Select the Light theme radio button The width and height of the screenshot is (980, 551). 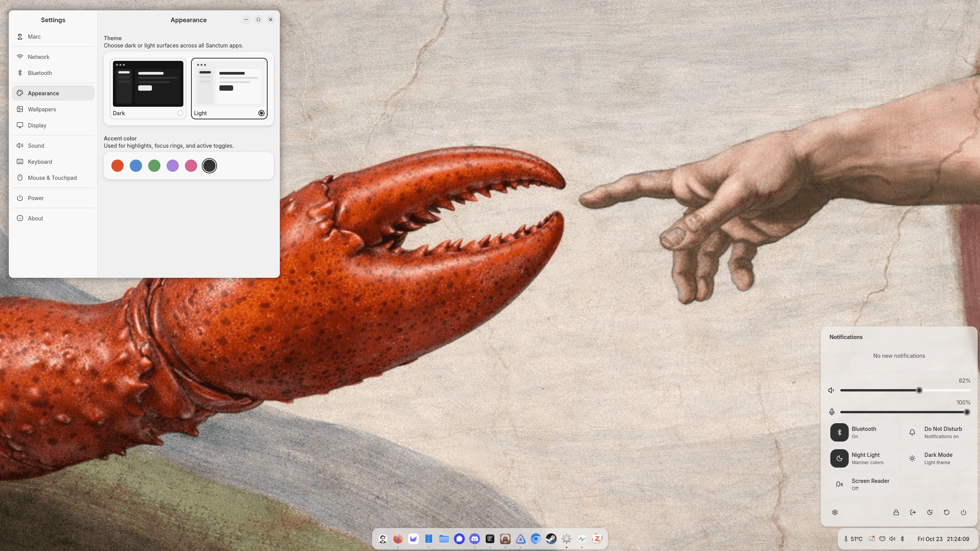[261, 113]
